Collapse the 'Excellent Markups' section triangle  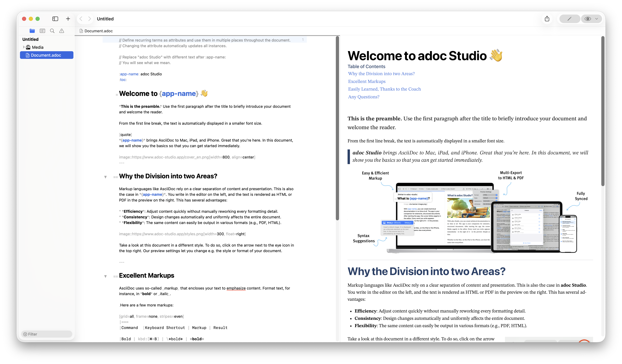pos(105,276)
